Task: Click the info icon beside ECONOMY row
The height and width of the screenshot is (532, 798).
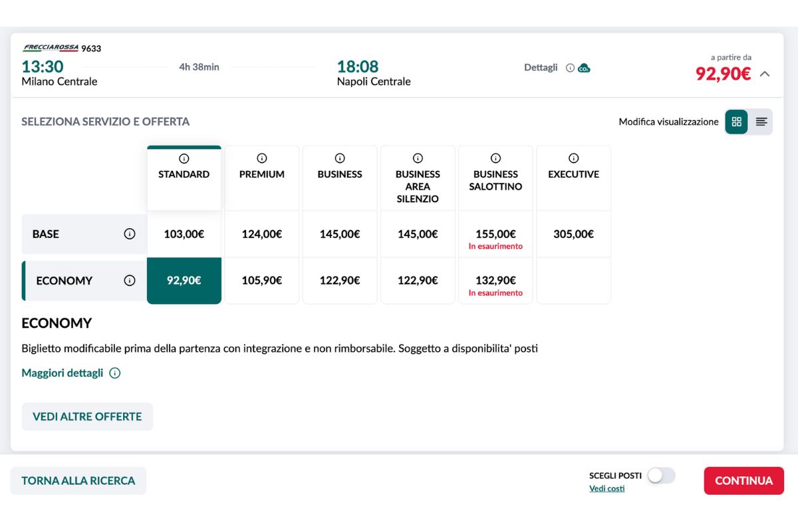Action: (130, 281)
